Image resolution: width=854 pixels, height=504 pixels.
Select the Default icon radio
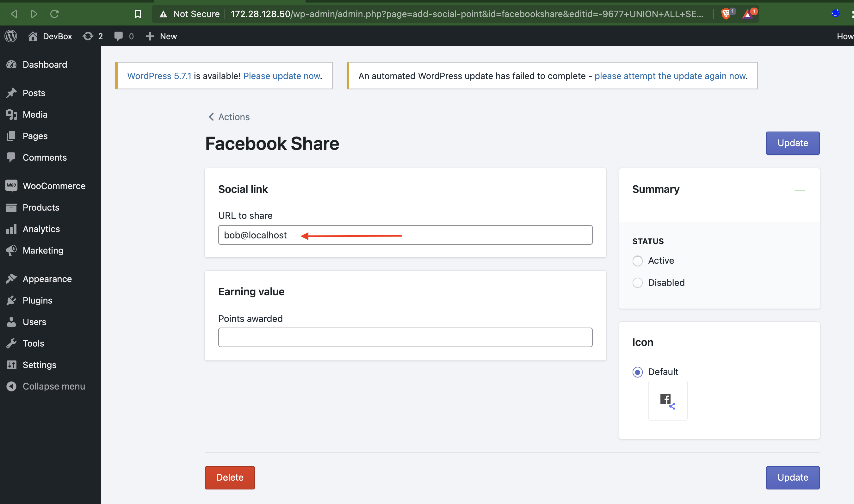coord(637,372)
